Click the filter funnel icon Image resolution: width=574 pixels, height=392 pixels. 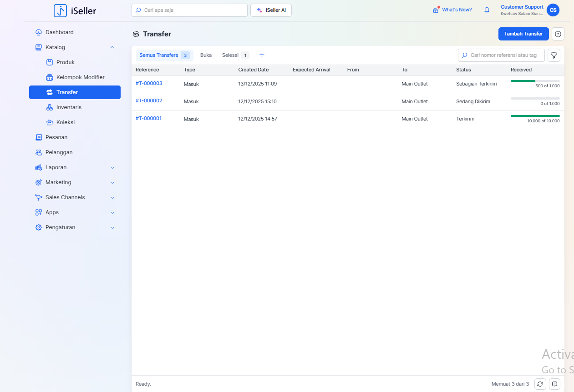coord(554,55)
